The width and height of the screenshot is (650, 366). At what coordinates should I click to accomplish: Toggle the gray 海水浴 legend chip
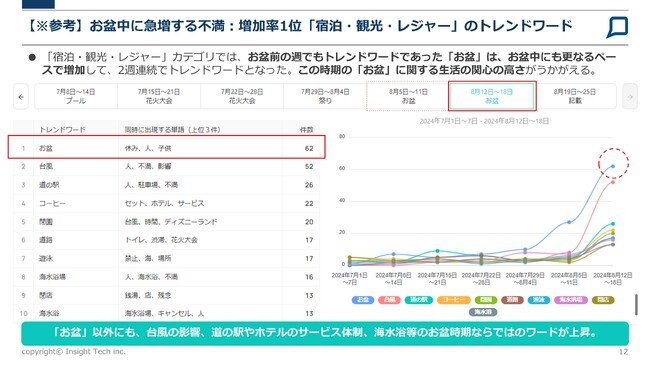(483, 312)
